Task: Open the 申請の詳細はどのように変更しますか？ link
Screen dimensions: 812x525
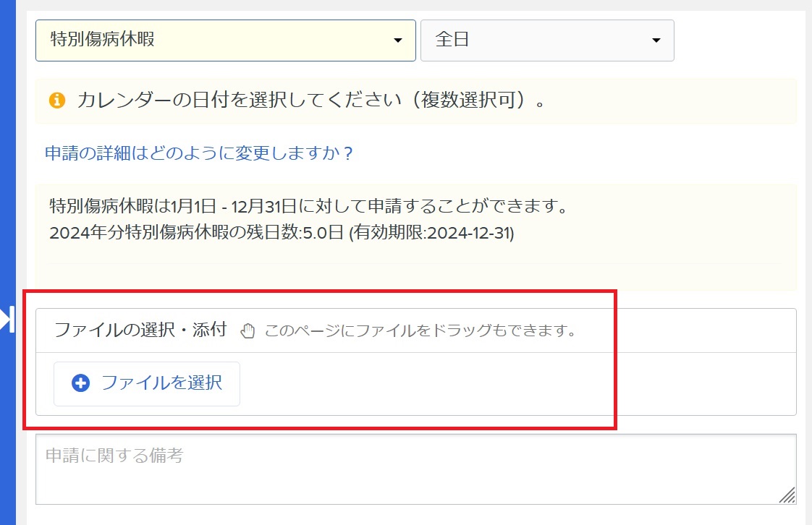Action: [x=199, y=153]
